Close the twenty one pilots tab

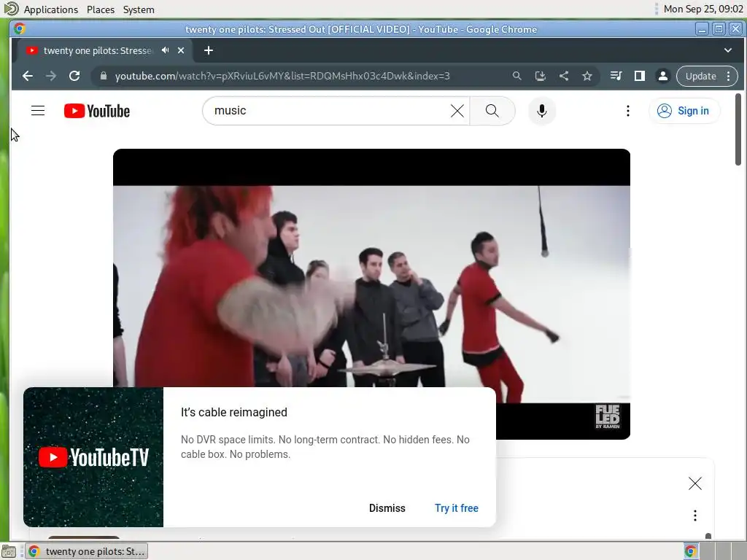[x=181, y=50]
